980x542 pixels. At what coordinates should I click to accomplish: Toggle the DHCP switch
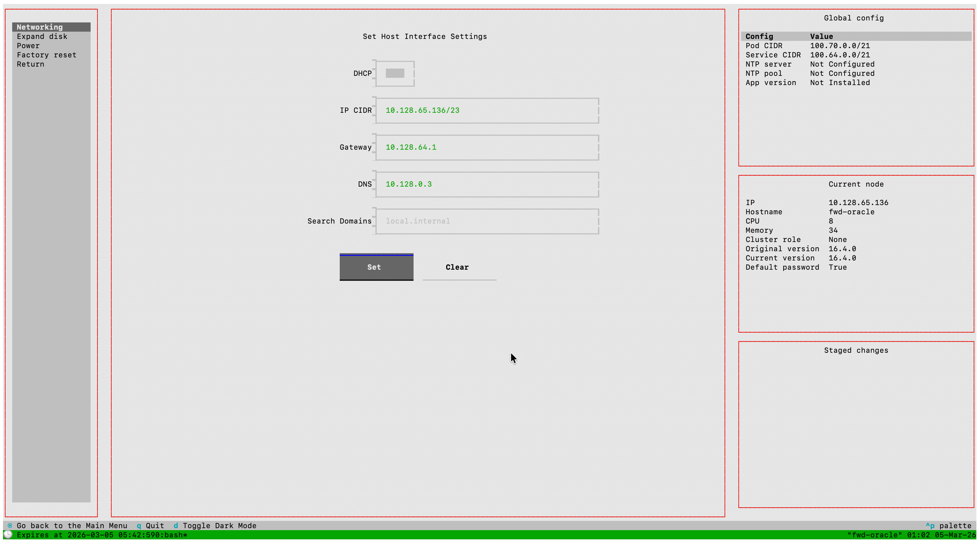pyautogui.click(x=395, y=74)
